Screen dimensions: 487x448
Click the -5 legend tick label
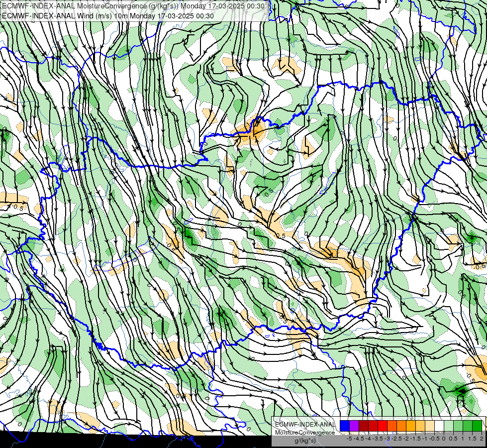pos(349,439)
